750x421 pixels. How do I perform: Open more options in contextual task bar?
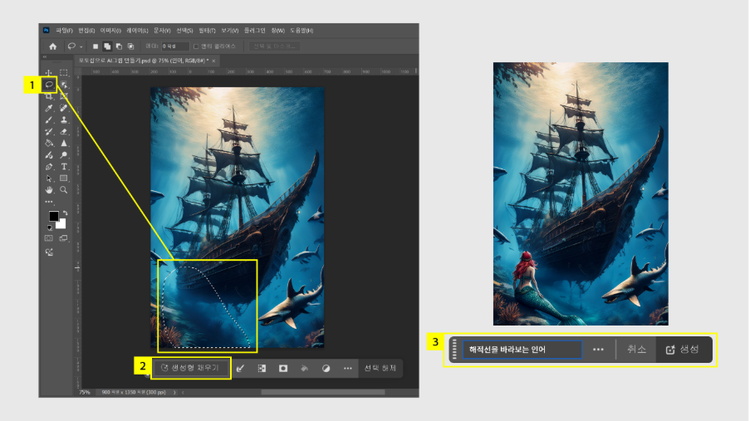(x=348, y=368)
